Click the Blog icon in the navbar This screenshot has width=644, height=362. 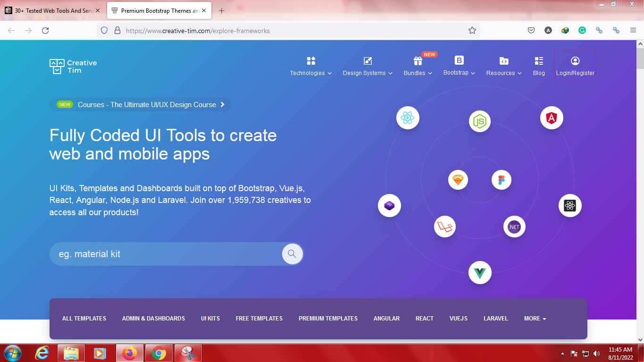[x=539, y=61]
